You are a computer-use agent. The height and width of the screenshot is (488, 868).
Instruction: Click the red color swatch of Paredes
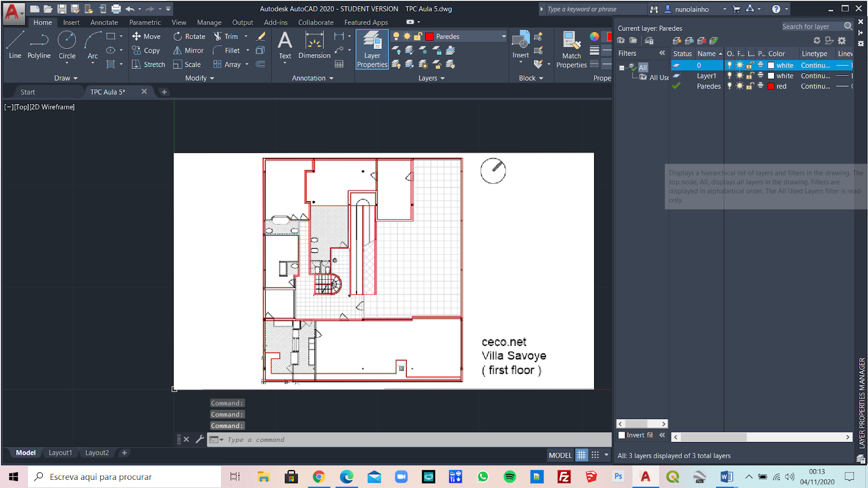click(x=771, y=86)
